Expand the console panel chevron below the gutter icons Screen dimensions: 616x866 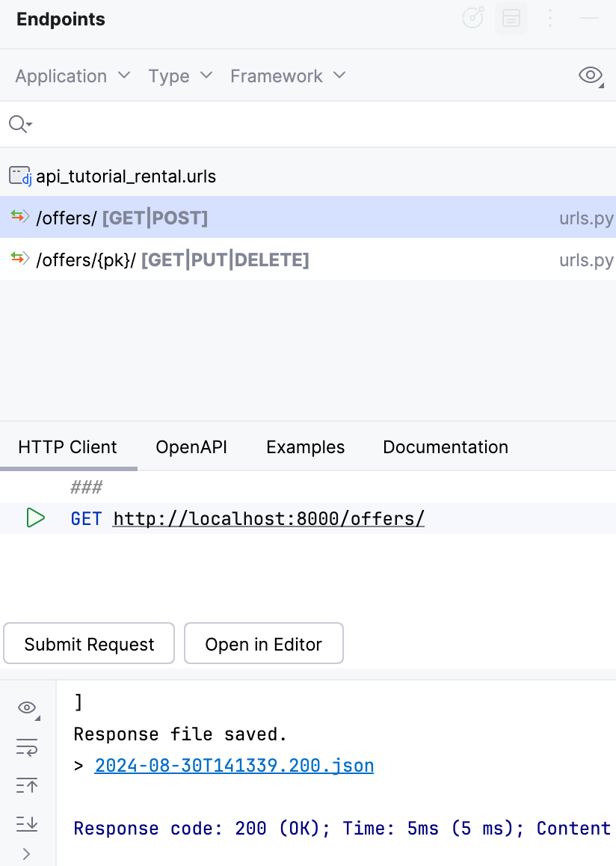coord(27,854)
